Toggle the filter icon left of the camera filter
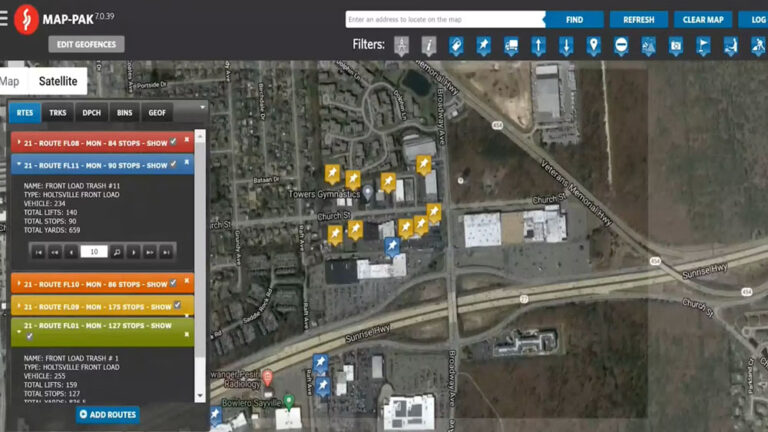The image size is (768, 432). [x=648, y=46]
